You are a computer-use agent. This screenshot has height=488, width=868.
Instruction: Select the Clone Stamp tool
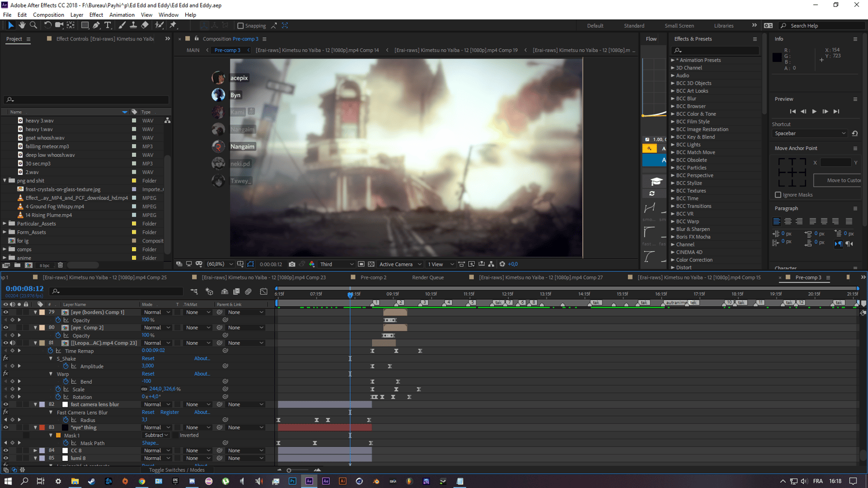[x=133, y=25]
